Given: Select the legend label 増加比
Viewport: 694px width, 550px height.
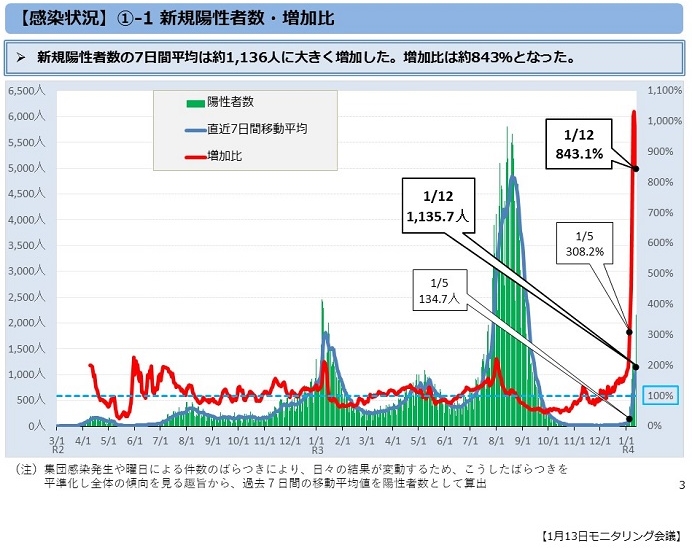Looking at the screenshot, I should (x=224, y=156).
